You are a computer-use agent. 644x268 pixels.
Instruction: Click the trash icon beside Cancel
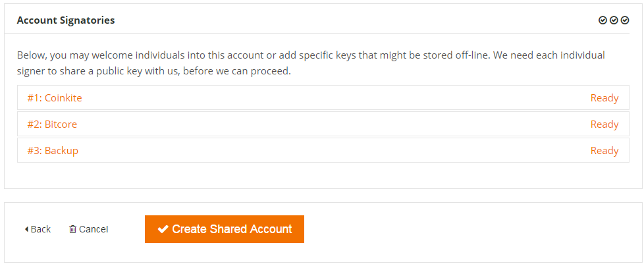click(x=72, y=229)
